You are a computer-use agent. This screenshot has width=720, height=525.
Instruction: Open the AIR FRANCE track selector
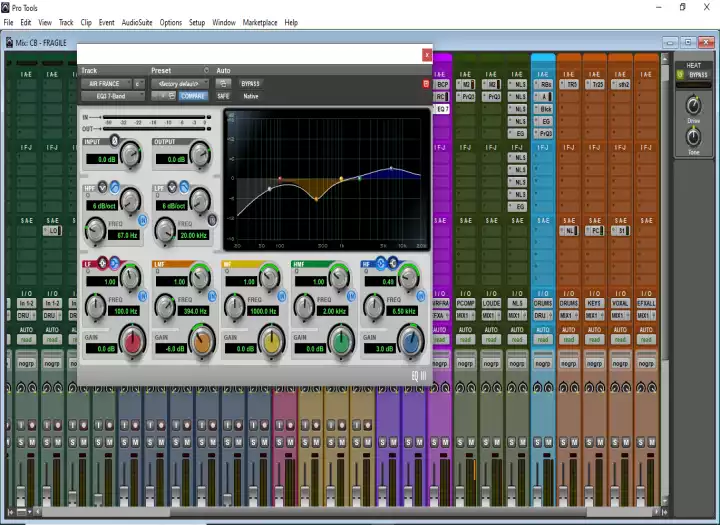[106, 84]
